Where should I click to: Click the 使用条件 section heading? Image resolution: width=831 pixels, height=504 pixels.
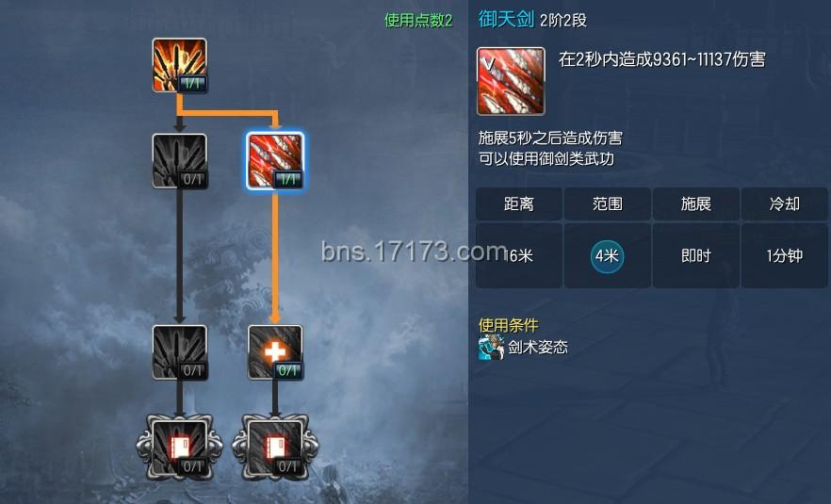pos(508,325)
